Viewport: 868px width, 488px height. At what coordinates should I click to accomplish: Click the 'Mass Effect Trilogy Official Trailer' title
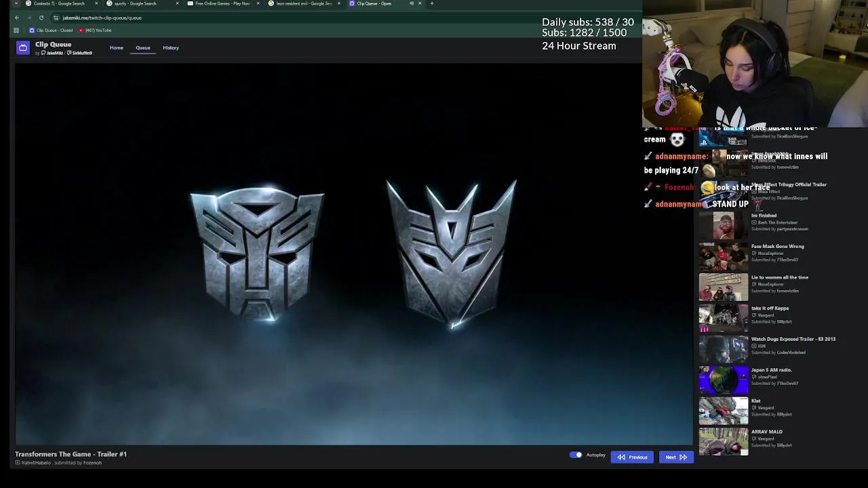click(x=789, y=184)
